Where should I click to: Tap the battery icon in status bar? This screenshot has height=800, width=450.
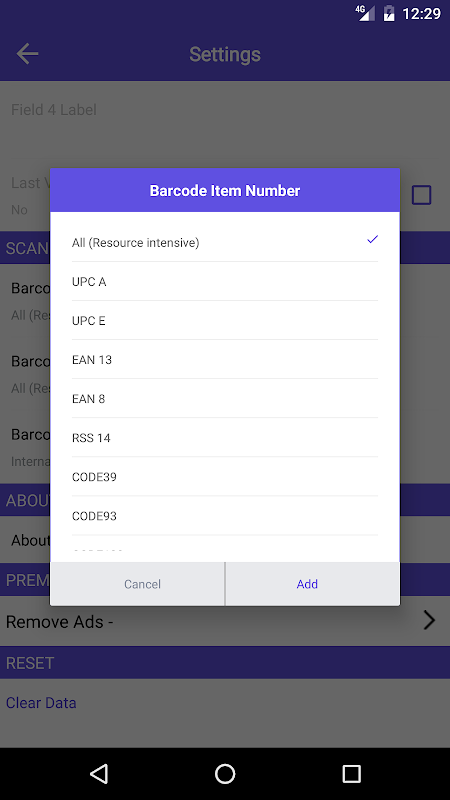pos(389,13)
